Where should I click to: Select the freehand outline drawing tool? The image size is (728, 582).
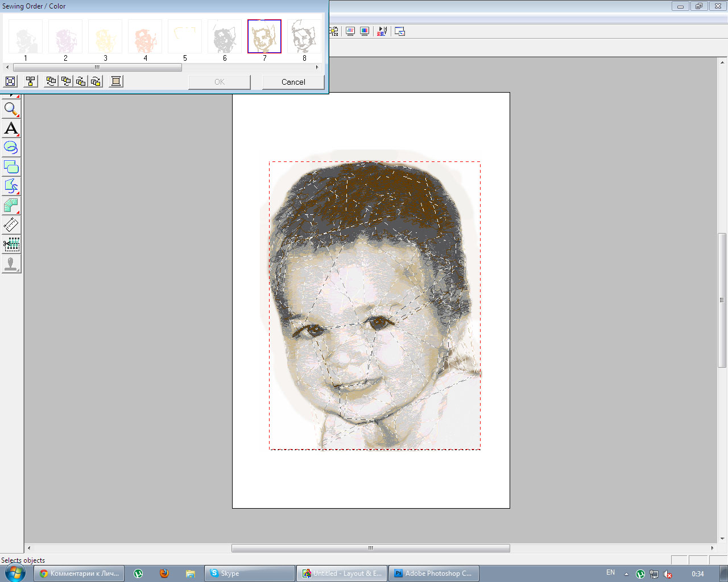coord(11,147)
